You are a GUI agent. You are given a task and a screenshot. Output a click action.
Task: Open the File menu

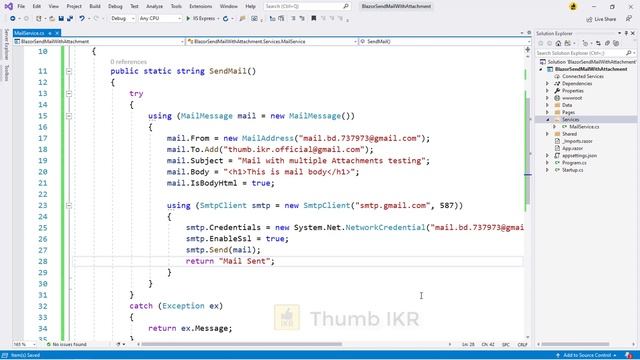pyautogui.click(x=21, y=7)
